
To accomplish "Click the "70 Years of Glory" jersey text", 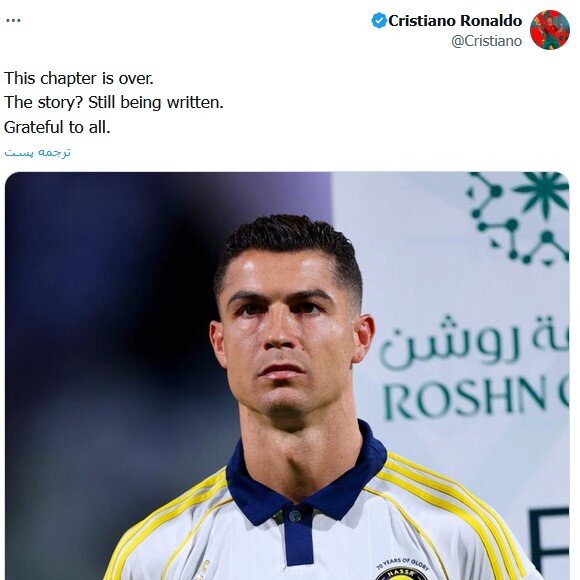I will [x=402, y=563].
